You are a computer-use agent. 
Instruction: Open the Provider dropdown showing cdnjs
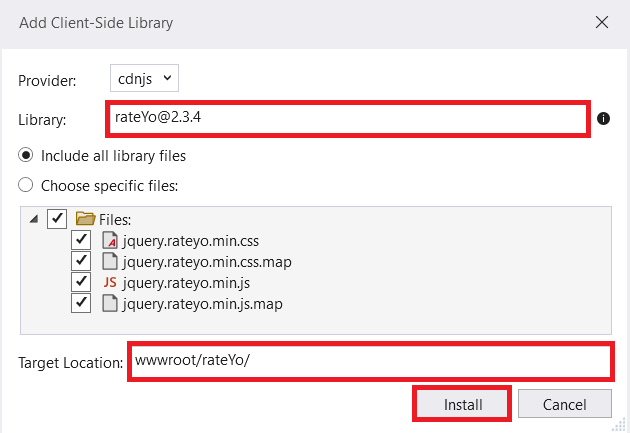click(144, 78)
